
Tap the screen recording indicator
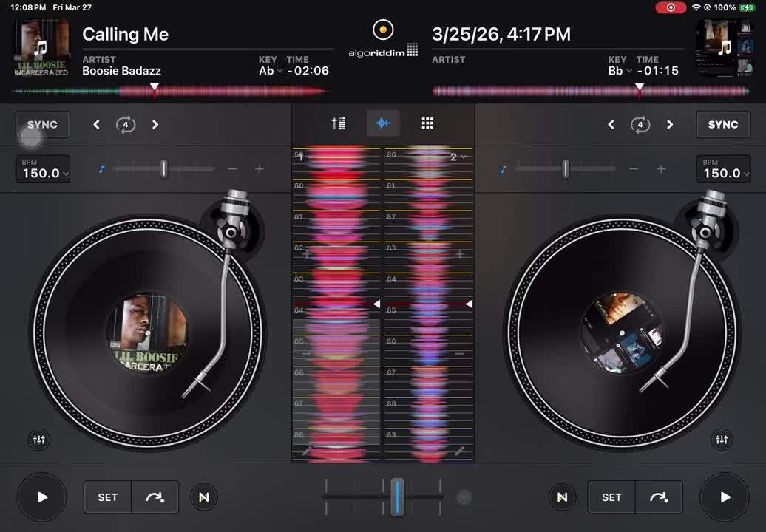click(671, 7)
